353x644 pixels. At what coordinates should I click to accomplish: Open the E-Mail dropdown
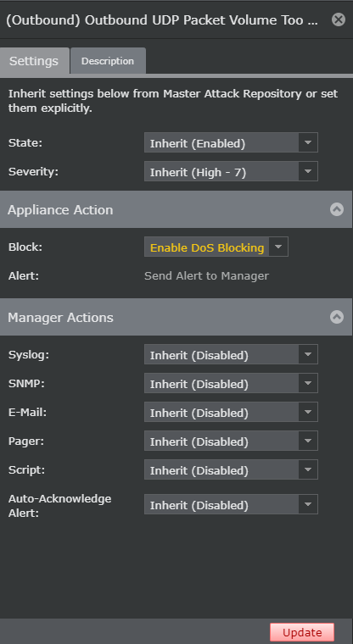tap(231, 412)
